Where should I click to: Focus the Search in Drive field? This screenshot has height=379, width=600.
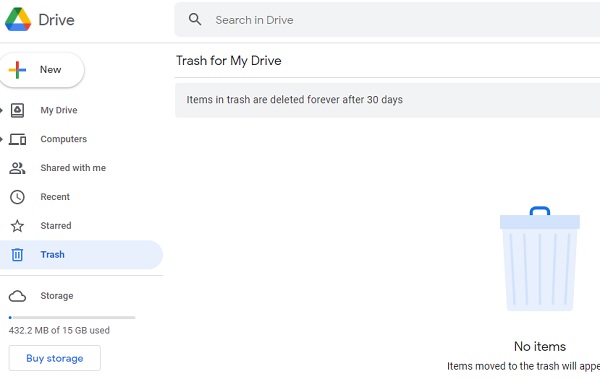[387, 20]
